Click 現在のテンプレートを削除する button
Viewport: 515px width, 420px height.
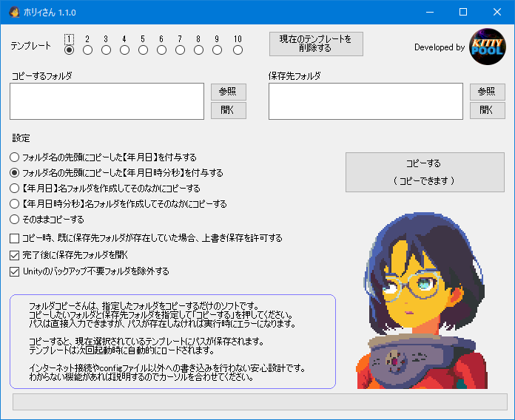tap(316, 44)
